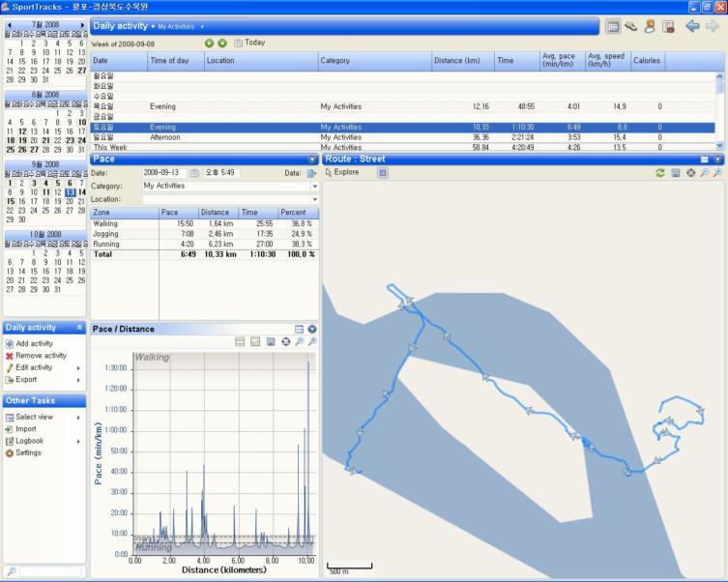Open Route panel dropdown menu
The width and height of the screenshot is (728, 582).
717,160
